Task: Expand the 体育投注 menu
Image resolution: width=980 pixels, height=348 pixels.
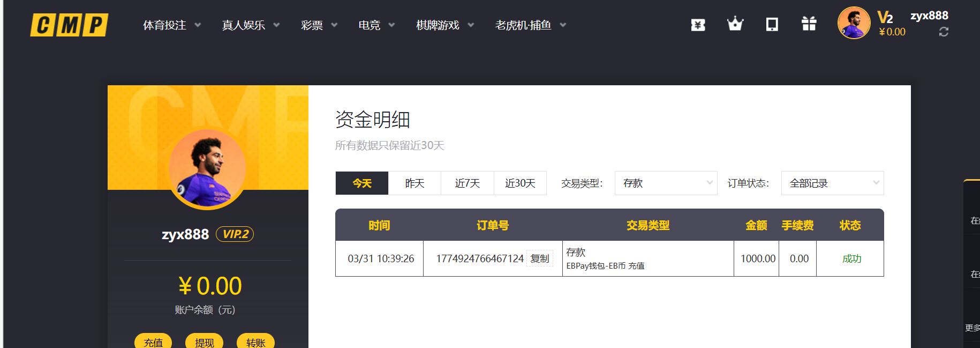Action: pyautogui.click(x=171, y=25)
